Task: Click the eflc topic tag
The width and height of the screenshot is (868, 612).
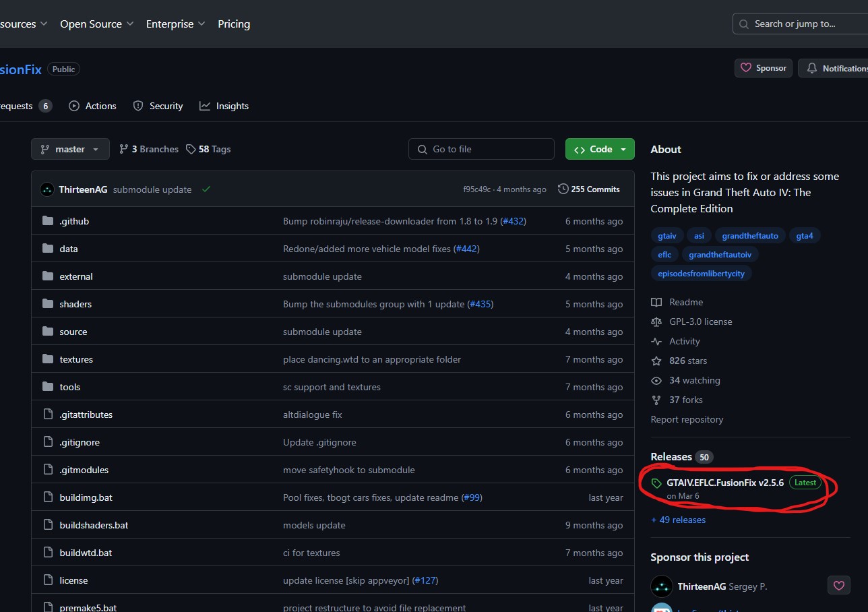Action: (x=664, y=255)
